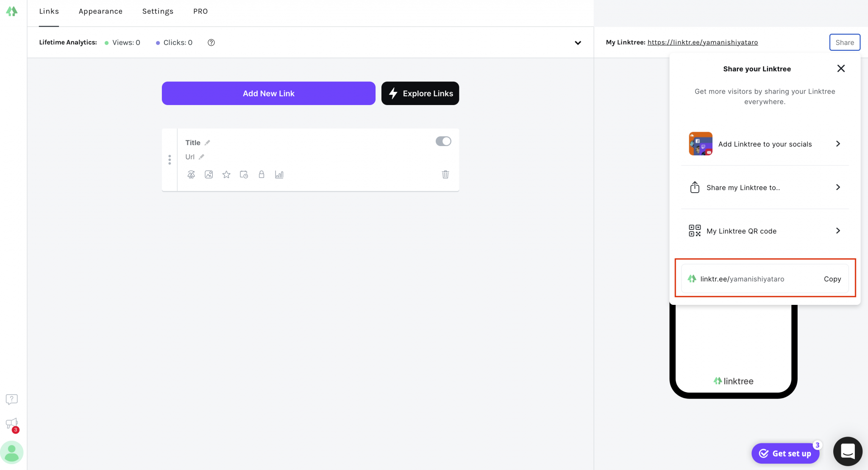Delete link using trash icon
868x470 pixels.
point(445,174)
